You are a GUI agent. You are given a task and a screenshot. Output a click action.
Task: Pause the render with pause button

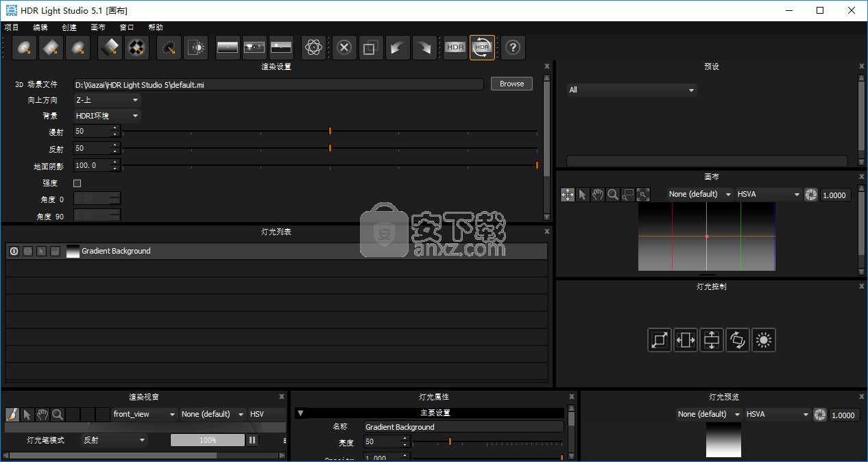(x=252, y=440)
